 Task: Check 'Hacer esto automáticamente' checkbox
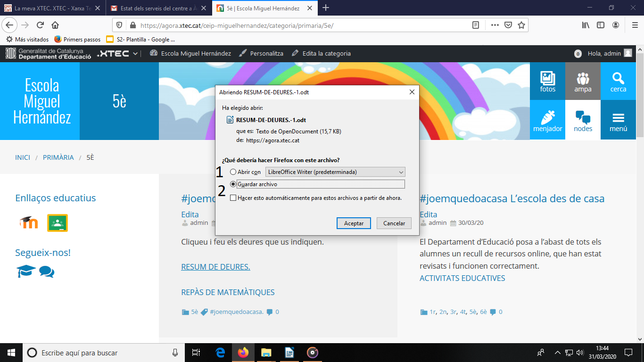(233, 198)
